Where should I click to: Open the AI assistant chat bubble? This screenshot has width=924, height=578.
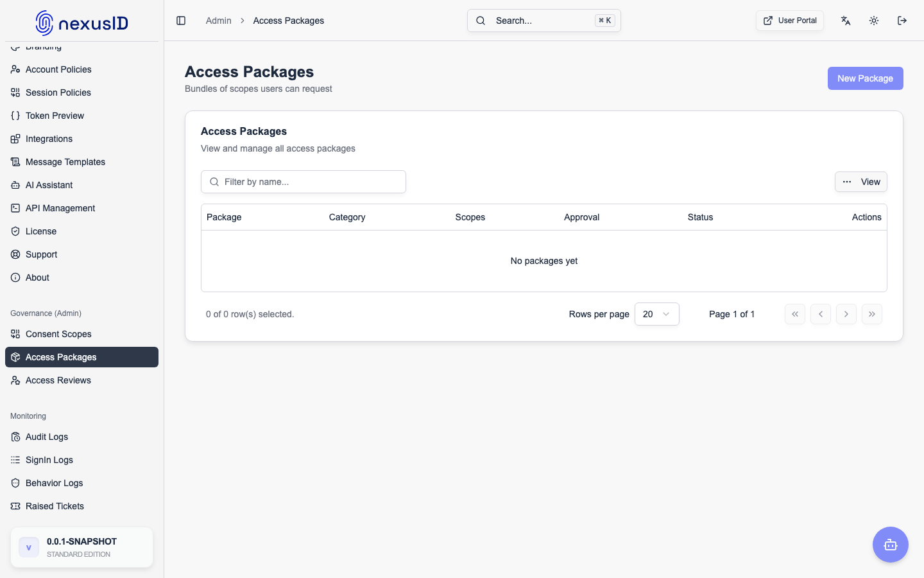(891, 545)
